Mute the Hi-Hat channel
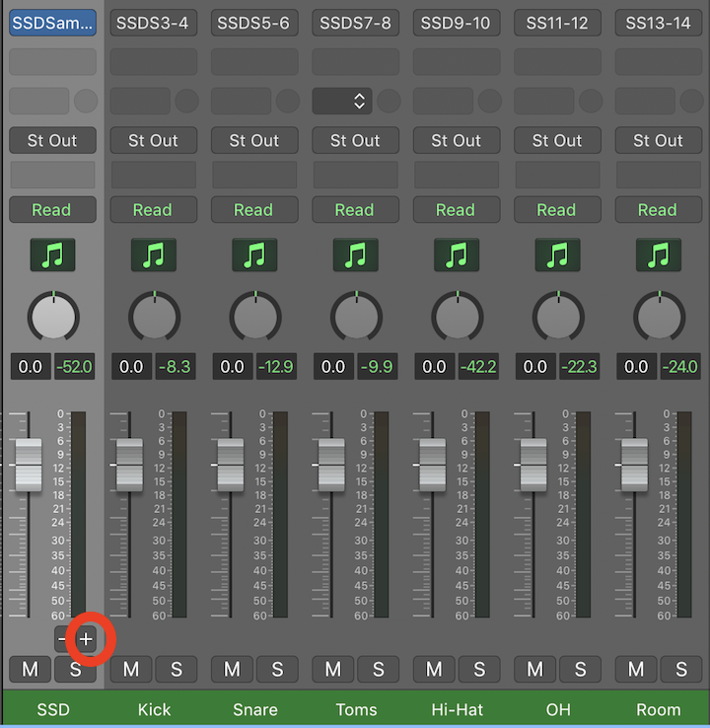The width and height of the screenshot is (710, 728). pos(434,669)
